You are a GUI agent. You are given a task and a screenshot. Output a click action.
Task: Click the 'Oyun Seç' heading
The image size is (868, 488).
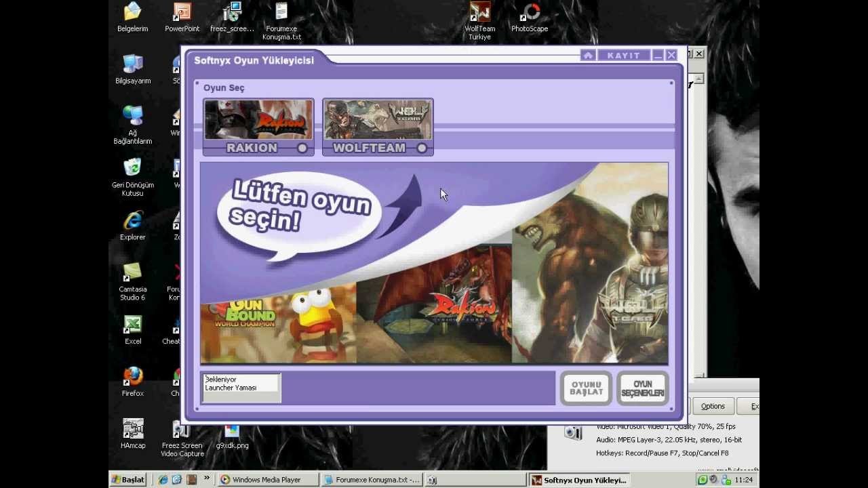point(224,88)
